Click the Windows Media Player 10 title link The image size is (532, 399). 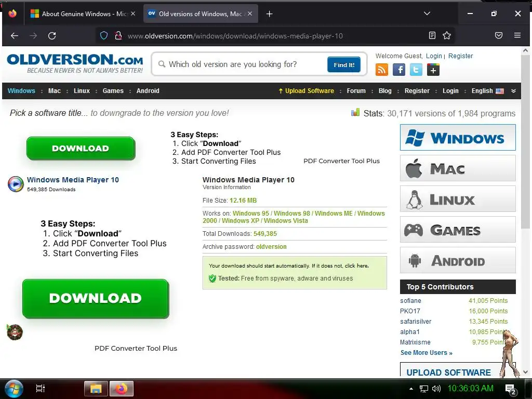(73, 180)
